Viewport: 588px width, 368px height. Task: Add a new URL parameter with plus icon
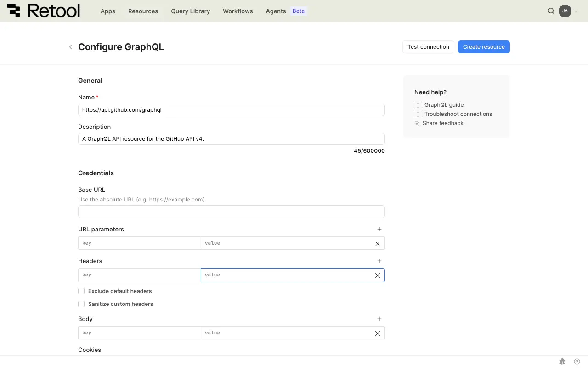379,229
